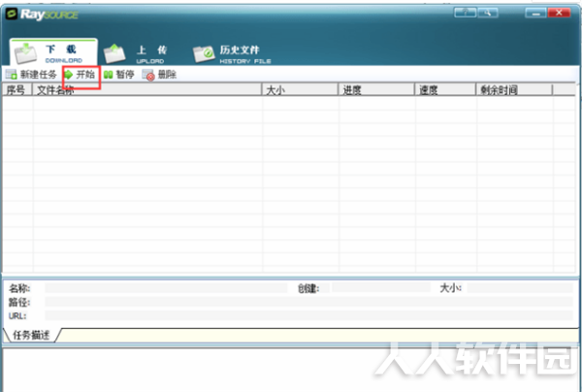Click the 创建 field

coord(381,287)
